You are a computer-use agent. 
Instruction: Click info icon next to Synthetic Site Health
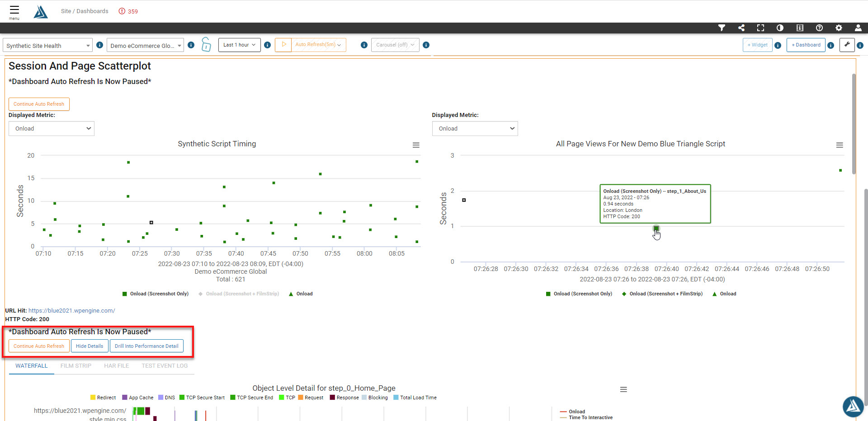pos(100,45)
